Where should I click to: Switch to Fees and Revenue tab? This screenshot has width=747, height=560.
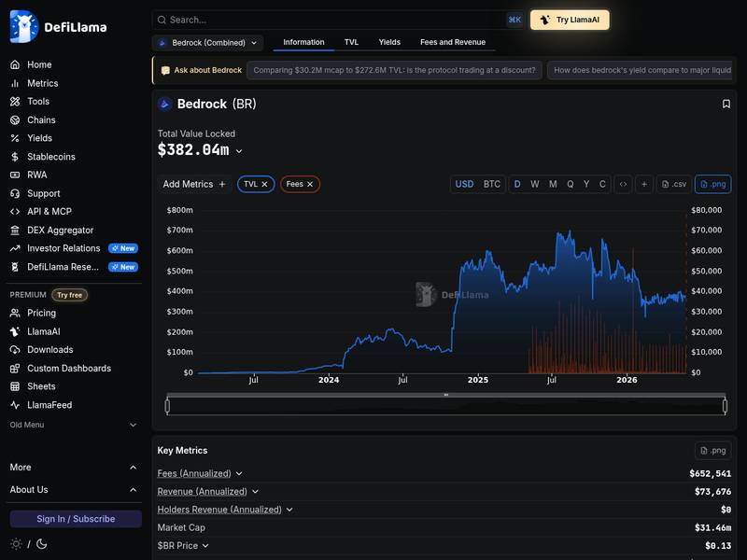[453, 42]
